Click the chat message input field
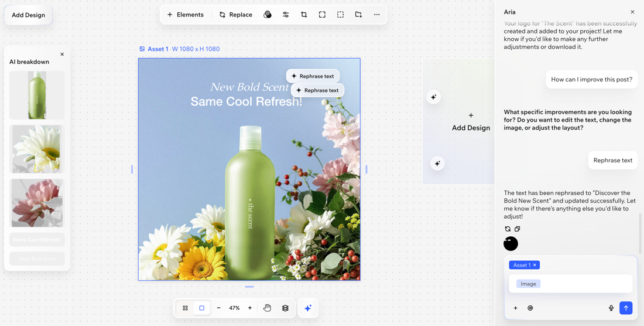 click(x=570, y=284)
